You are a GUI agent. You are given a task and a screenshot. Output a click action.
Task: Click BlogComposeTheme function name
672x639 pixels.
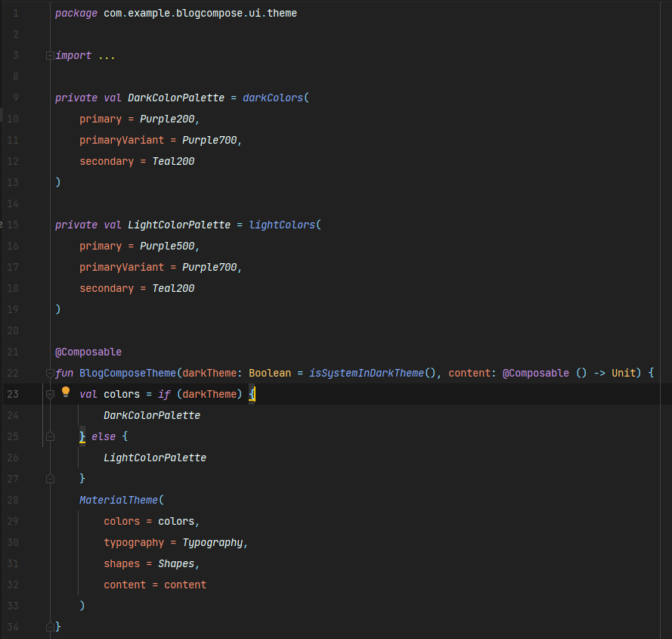[128, 373]
